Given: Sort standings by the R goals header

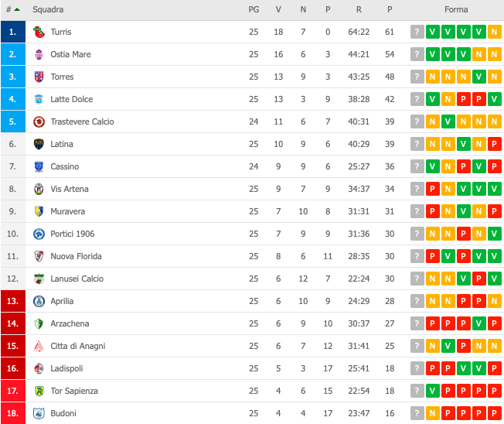Looking at the screenshot, I should 359,9.
